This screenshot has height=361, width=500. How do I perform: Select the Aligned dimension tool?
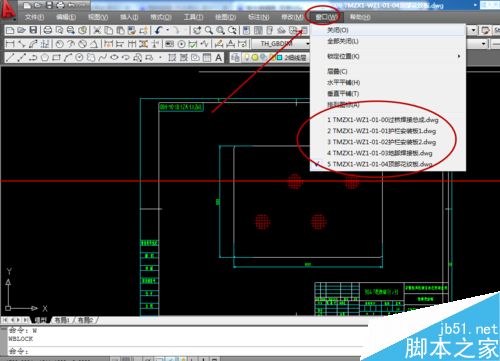point(22,44)
